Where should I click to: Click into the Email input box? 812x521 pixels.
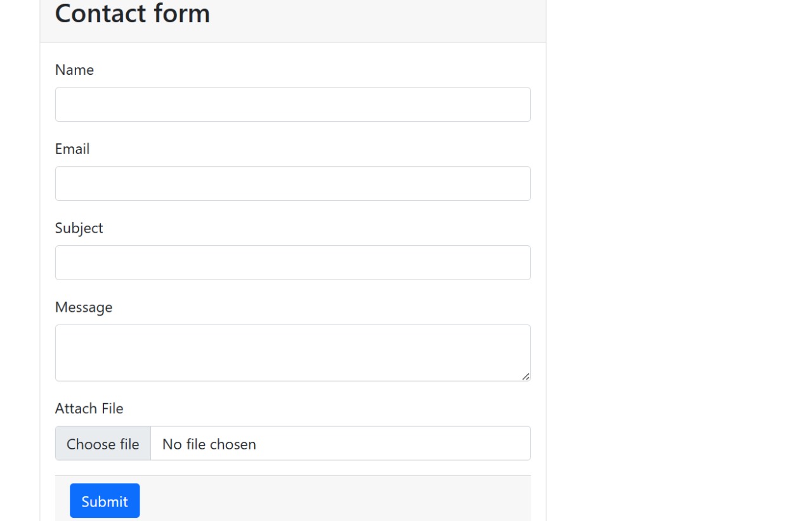coord(292,184)
